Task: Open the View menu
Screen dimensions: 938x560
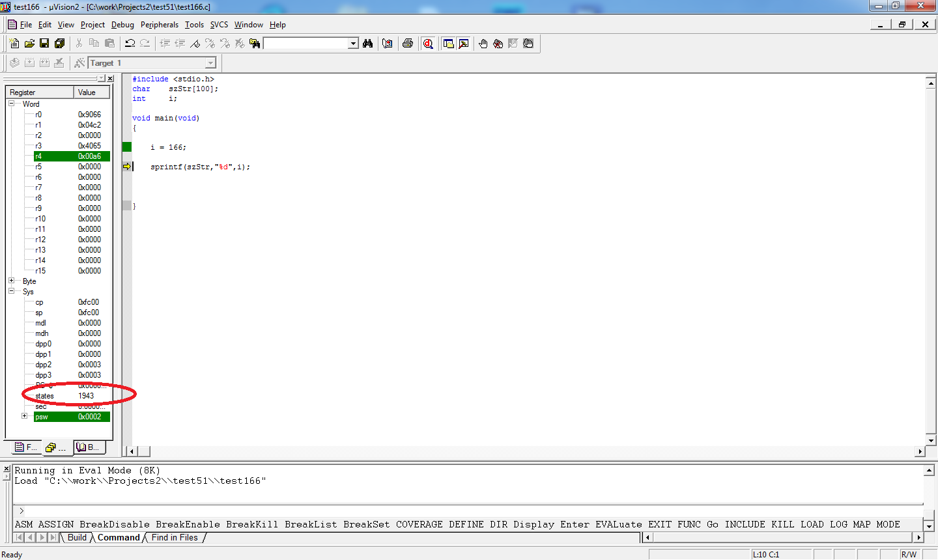Action: 66,25
